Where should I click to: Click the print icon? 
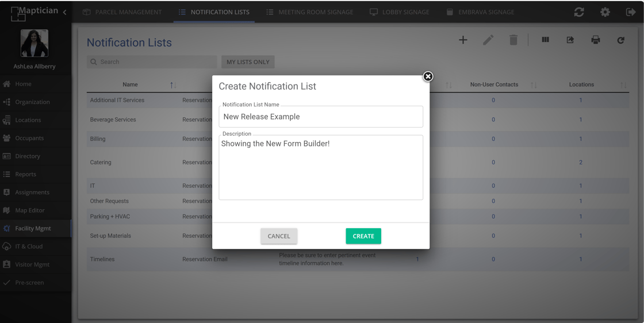coord(596,40)
